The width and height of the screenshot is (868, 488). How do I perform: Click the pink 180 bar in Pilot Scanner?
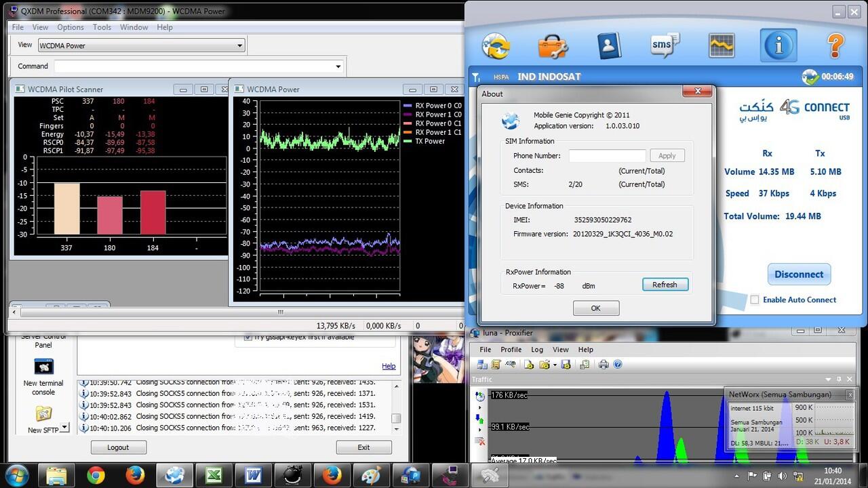[110, 216]
